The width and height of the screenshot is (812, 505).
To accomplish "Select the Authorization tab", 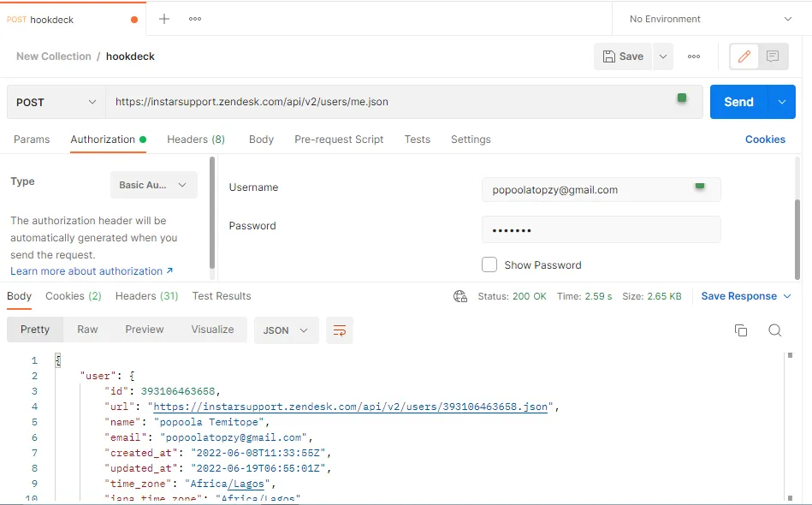I will click(108, 140).
